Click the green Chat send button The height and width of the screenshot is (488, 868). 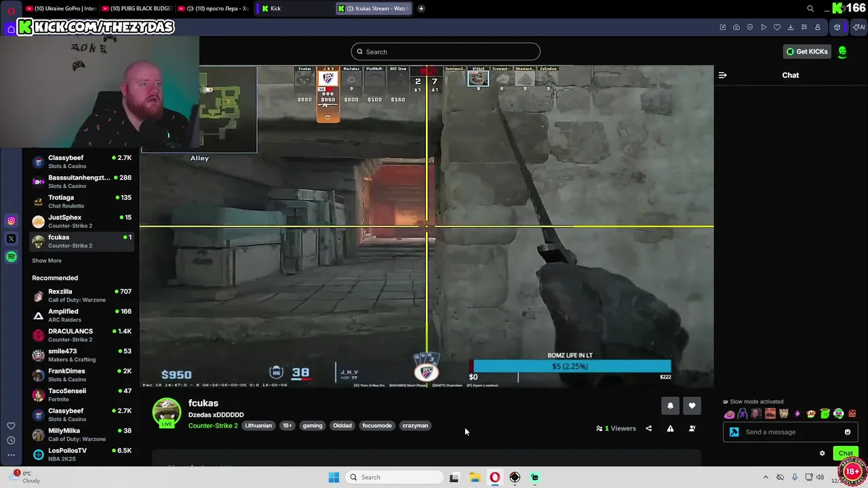(x=846, y=453)
